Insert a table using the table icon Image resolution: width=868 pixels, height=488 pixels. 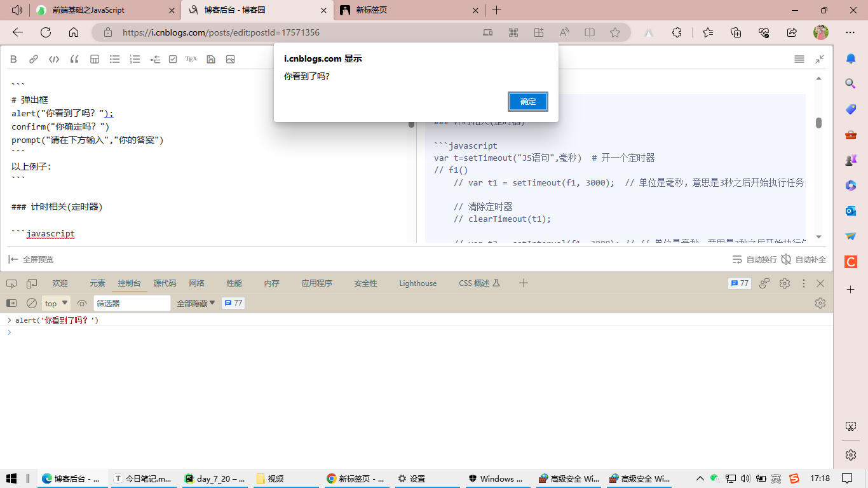click(95, 59)
